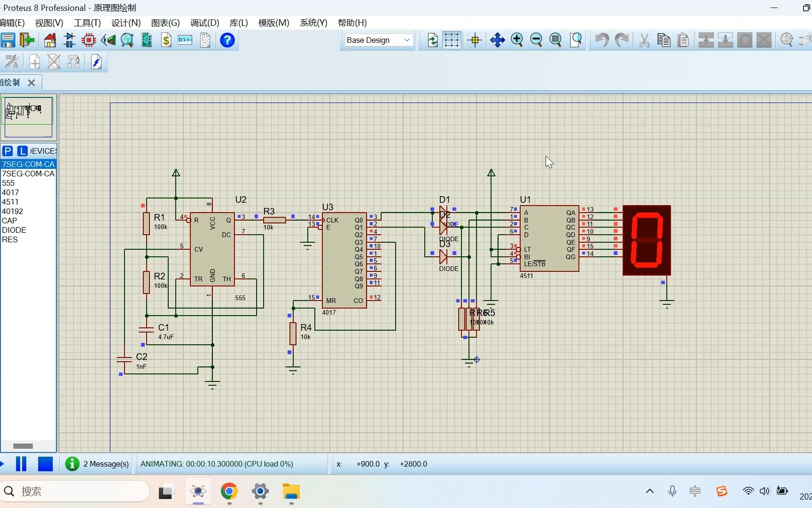Click the P pick devices button
The height and width of the screenshot is (508, 812).
[8, 151]
